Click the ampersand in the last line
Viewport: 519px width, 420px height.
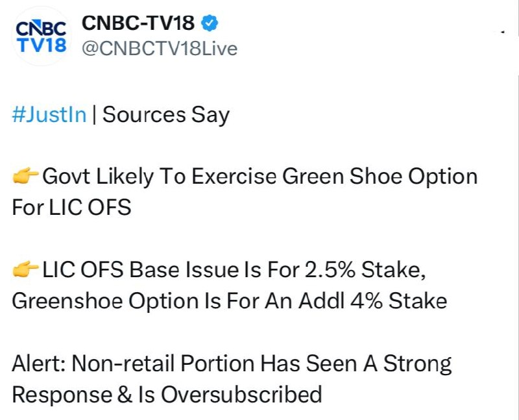[125, 395]
